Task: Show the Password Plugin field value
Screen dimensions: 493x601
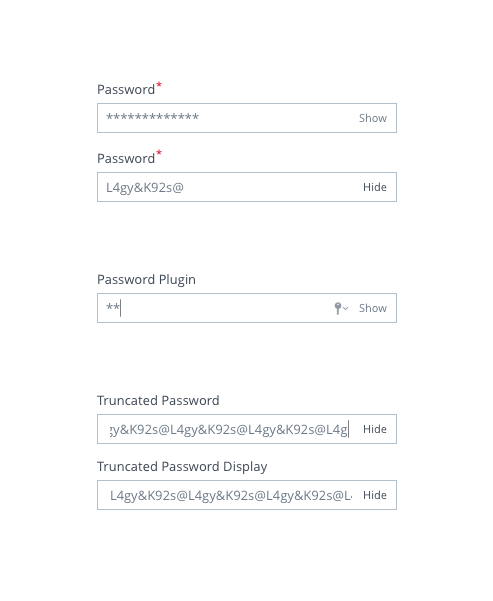Action: 373,308
